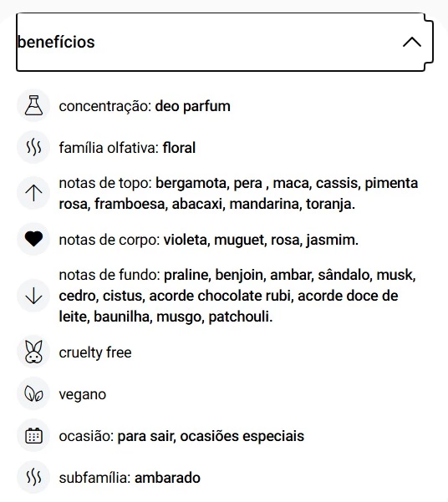This screenshot has height=502, width=448.
Task: Click the flask icon for concentração
Action: pyautogui.click(x=33, y=105)
